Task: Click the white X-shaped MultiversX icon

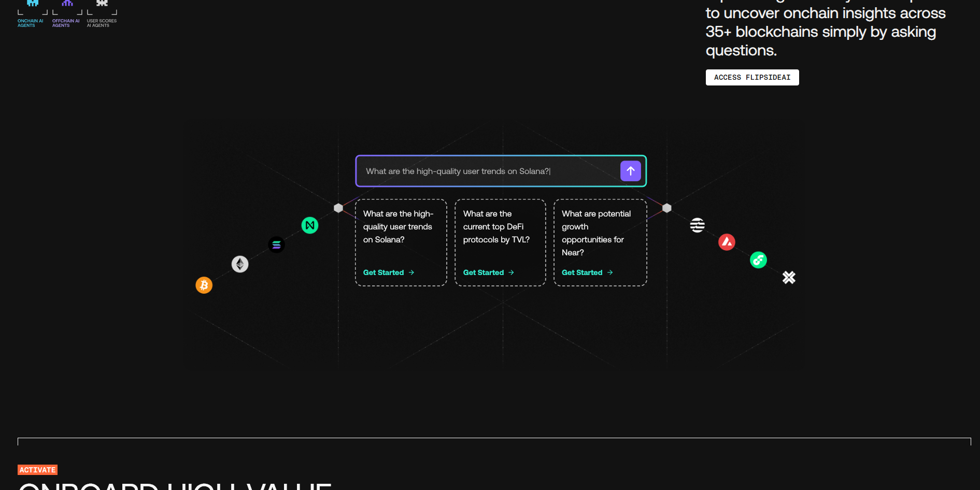Action: 789,278
